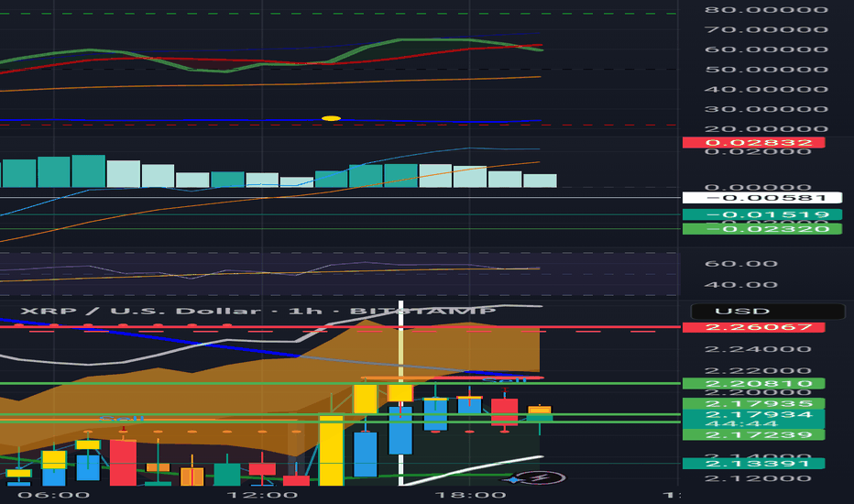Click the white vertical line marker on price chart

pos(400,392)
